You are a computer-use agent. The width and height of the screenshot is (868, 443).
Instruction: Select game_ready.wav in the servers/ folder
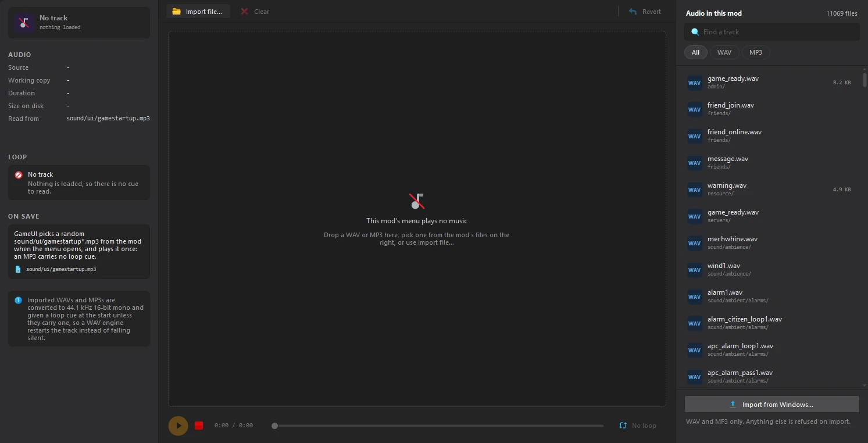770,216
